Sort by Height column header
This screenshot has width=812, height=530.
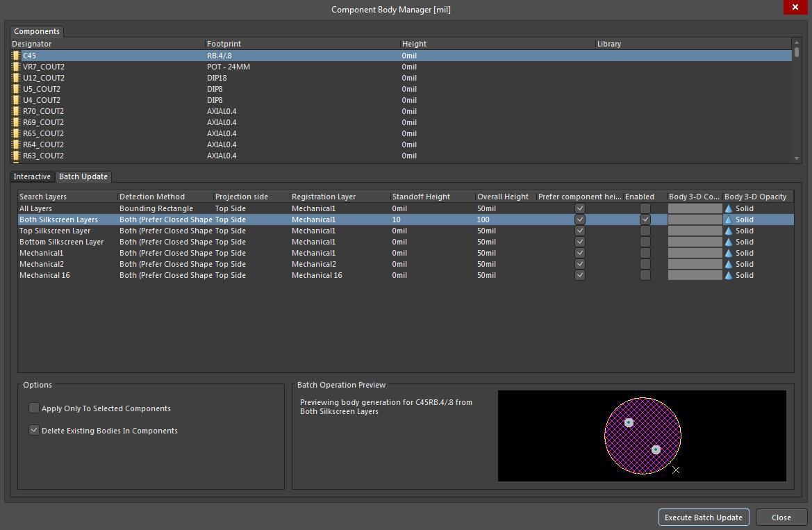tap(497, 44)
